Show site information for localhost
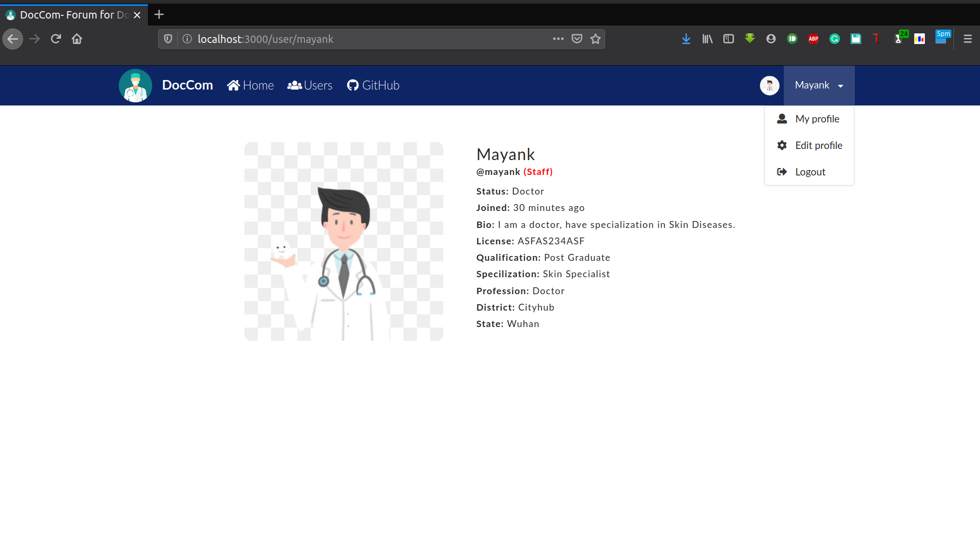980x538 pixels. (187, 39)
